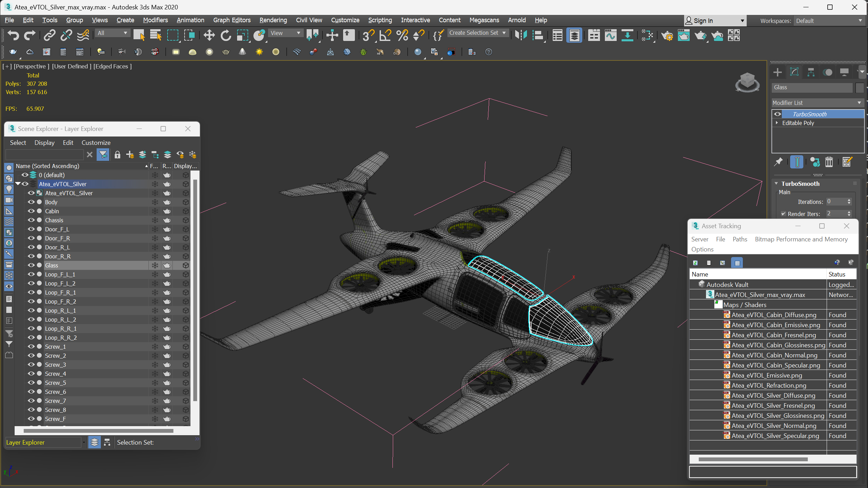Open the Display tab in command panel
The height and width of the screenshot is (488, 868).
click(844, 72)
